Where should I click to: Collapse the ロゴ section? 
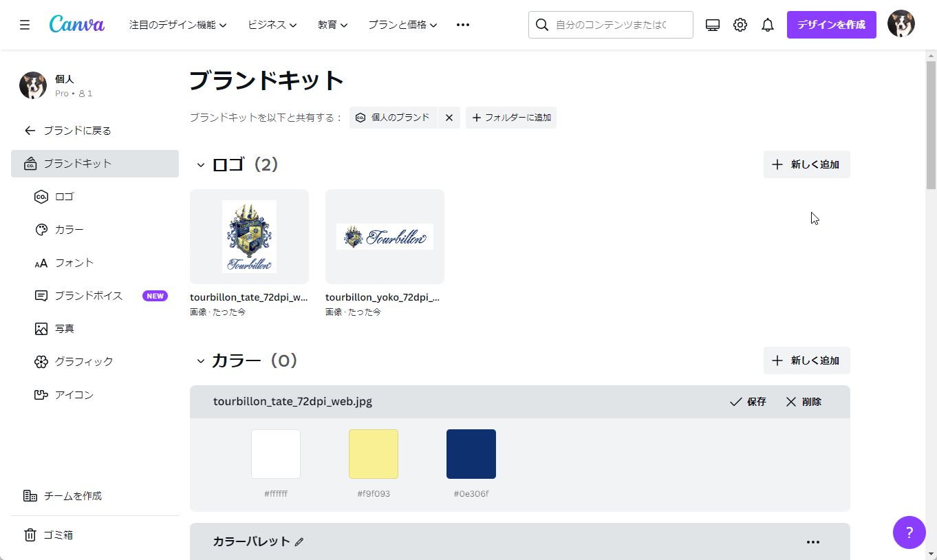201,164
